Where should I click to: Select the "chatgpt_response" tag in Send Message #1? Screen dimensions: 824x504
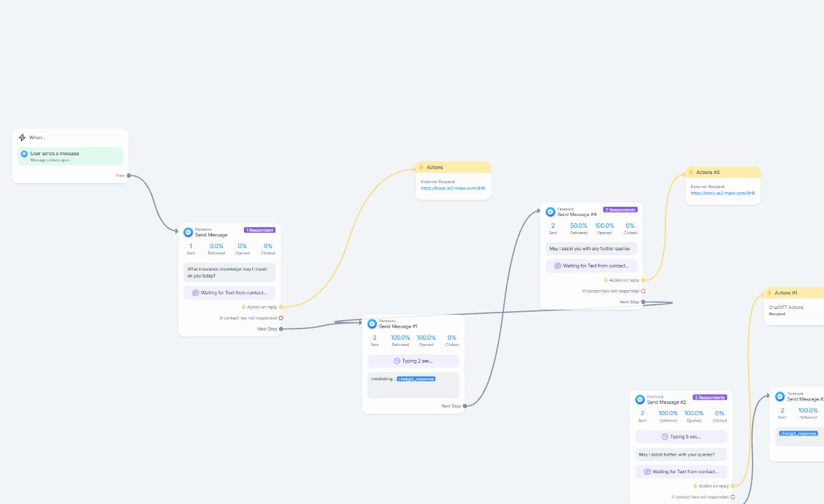pos(417,379)
